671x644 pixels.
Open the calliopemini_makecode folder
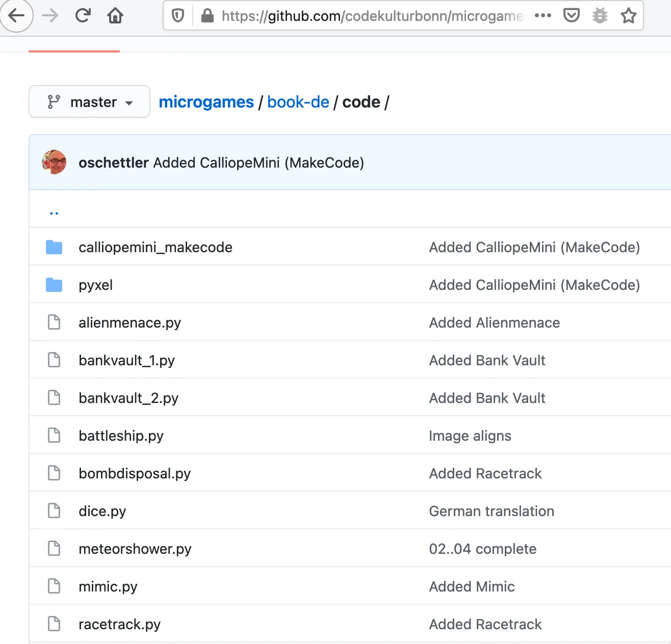click(x=155, y=247)
